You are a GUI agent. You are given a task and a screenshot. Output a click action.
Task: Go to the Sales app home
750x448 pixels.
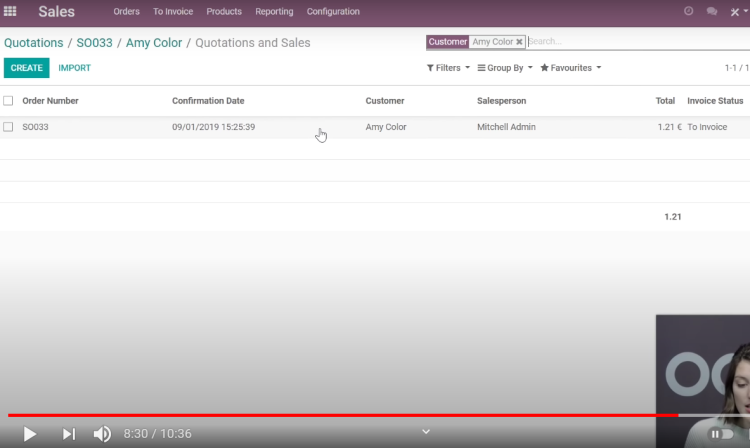click(x=56, y=11)
